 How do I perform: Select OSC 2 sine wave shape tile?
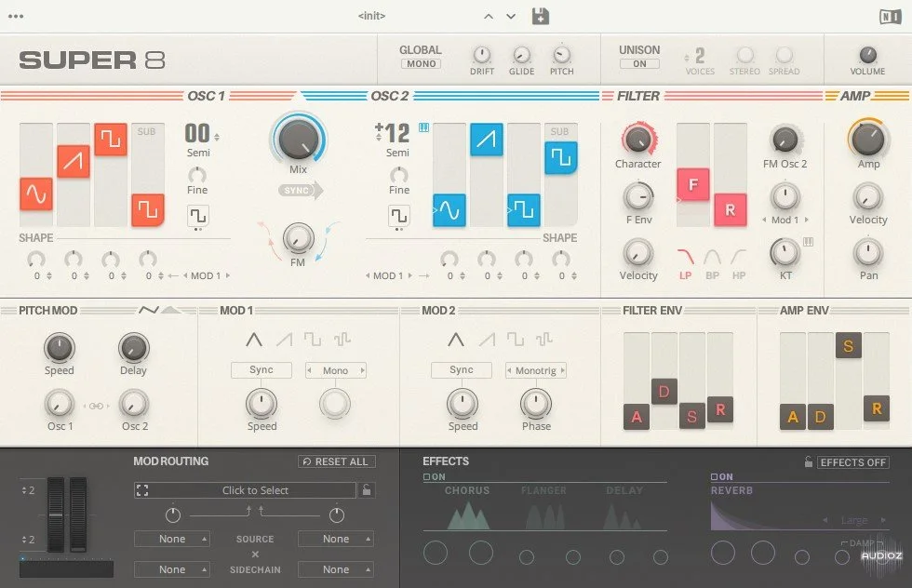[x=449, y=210]
